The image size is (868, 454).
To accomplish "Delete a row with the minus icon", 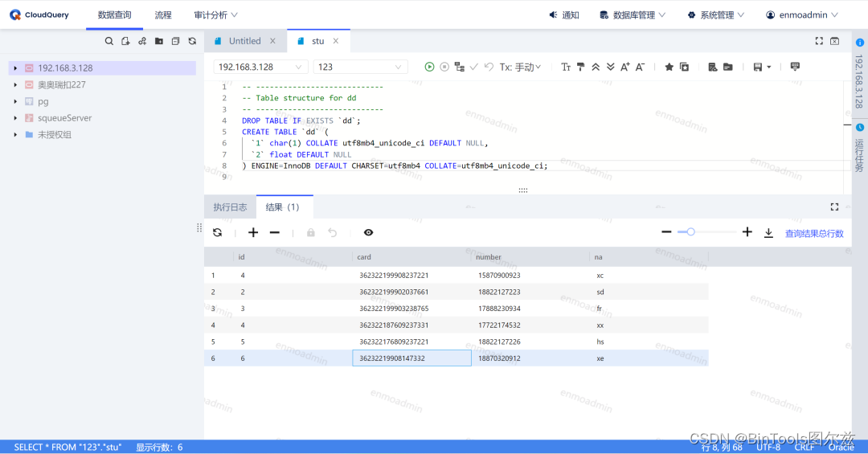I will coord(275,232).
